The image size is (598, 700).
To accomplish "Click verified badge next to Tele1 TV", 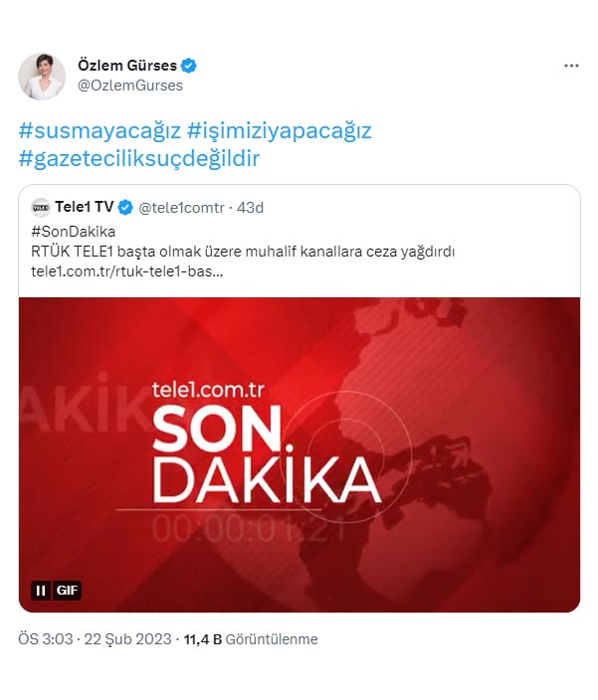I will pos(125,208).
